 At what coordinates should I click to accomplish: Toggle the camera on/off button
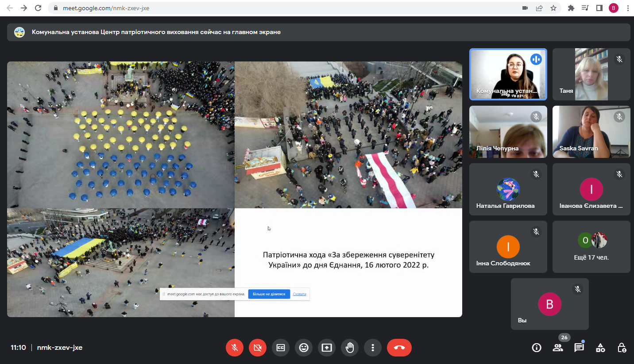[258, 348]
